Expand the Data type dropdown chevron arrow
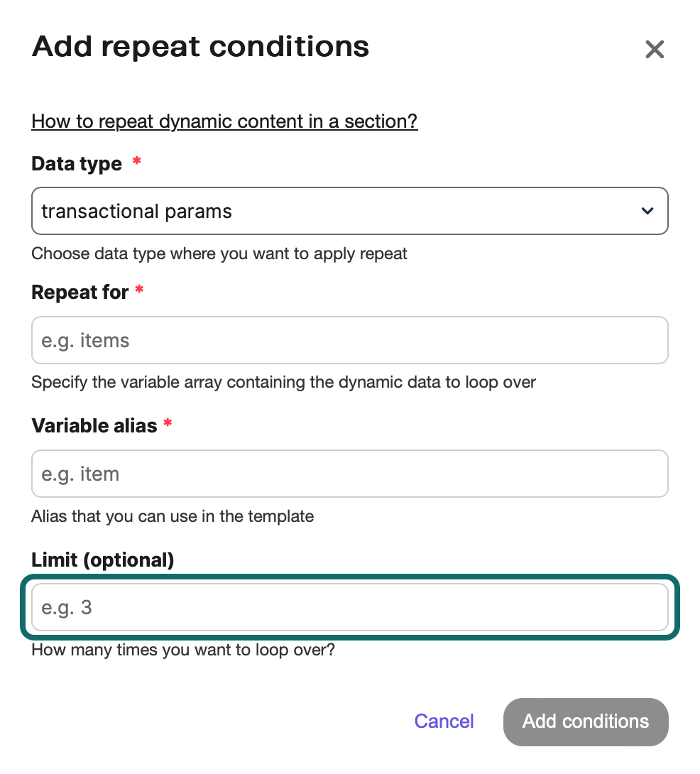The height and width of the screenshot is (774, 700). pos(647,211)
